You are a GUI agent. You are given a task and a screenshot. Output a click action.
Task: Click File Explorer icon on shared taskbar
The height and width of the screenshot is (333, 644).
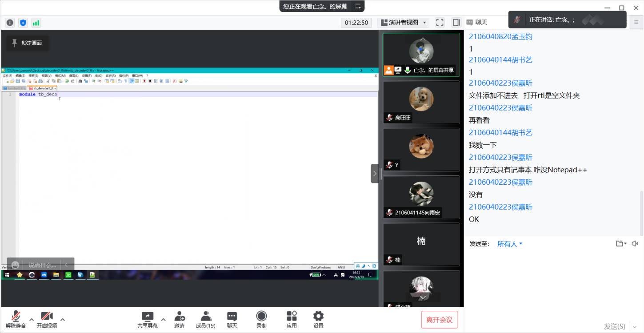coord(56,275)
